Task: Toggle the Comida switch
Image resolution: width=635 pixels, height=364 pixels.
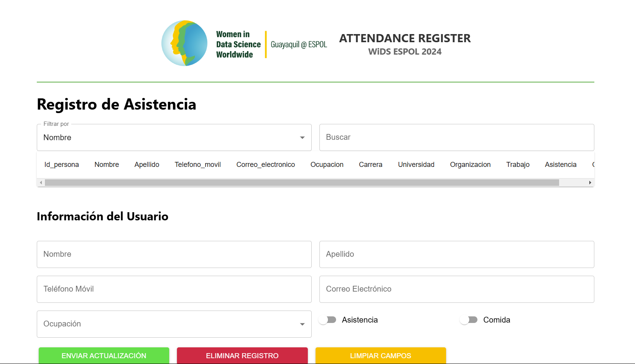Action: tap(469, 320)
